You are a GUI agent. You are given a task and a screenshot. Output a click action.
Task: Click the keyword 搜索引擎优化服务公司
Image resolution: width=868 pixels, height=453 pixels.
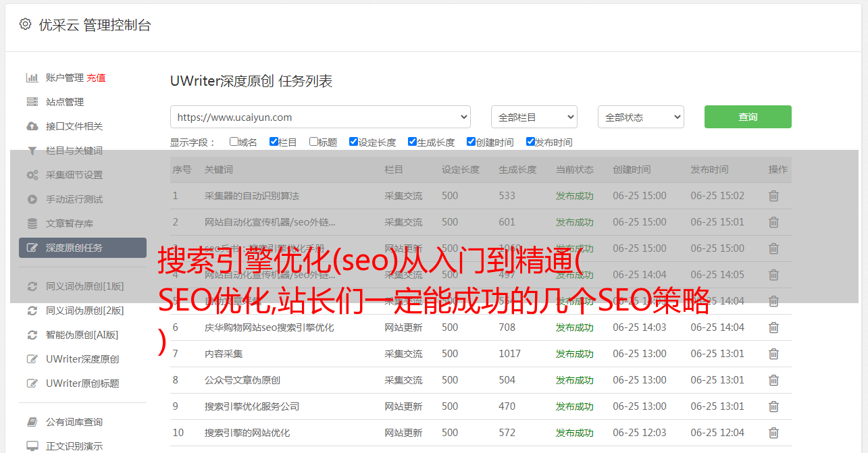252,406
